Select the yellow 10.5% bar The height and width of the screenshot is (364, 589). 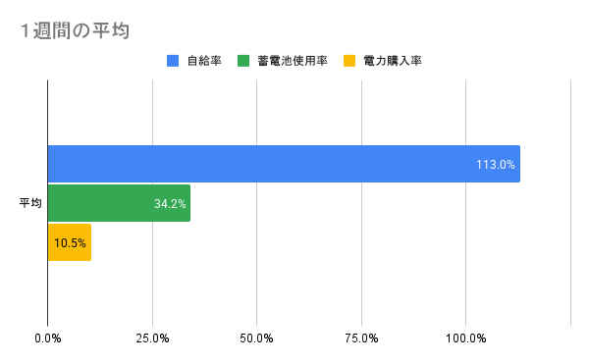point(70,242)
